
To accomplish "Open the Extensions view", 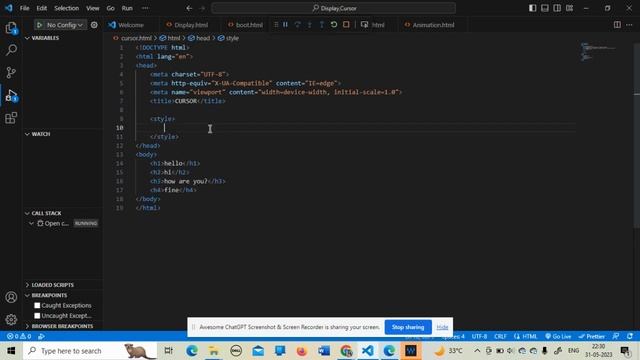I will click(x=11, y=118).
